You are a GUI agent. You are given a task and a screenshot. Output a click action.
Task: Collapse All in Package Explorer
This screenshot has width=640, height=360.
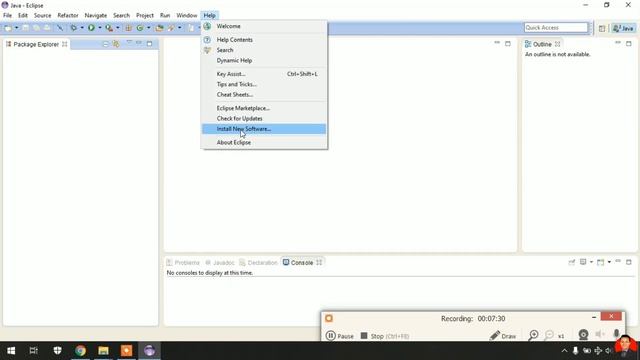105,44
